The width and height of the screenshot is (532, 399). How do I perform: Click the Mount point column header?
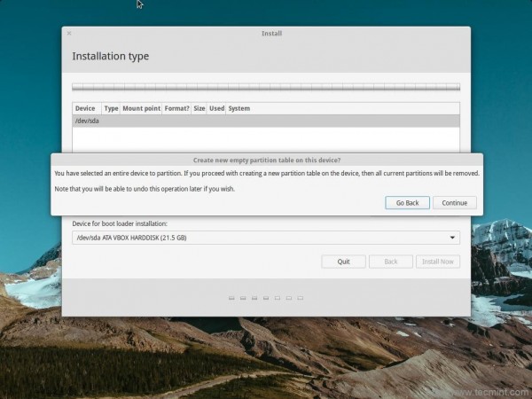[x=141, y=108]
